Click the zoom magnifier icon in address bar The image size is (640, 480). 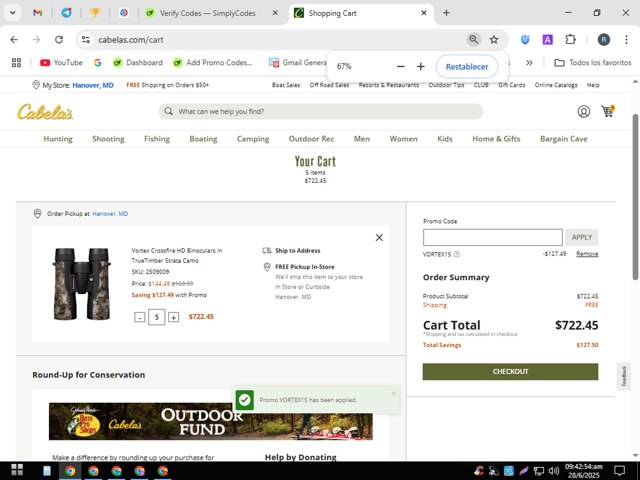tap(473, 40)
